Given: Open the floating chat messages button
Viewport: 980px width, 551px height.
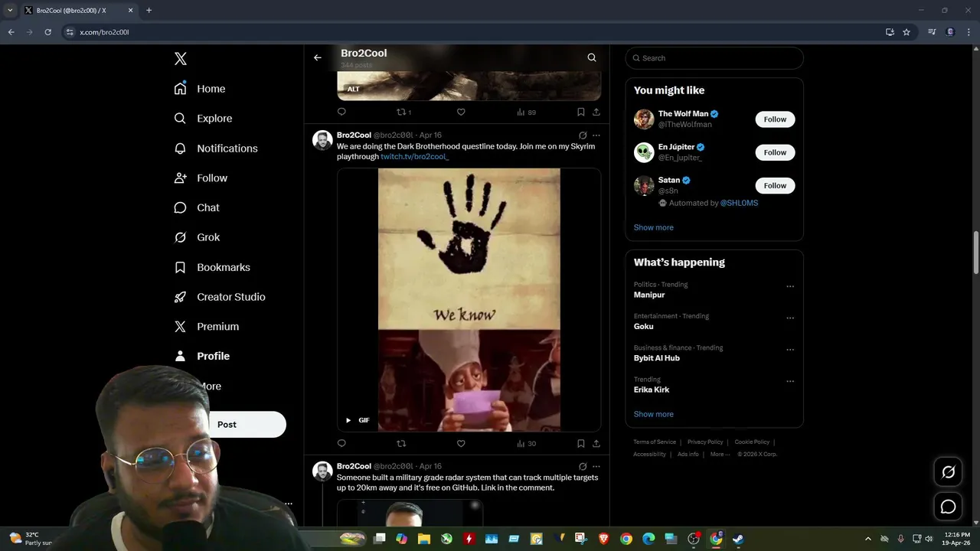Looking at the screenshot, I should click(x=948, y=507).
